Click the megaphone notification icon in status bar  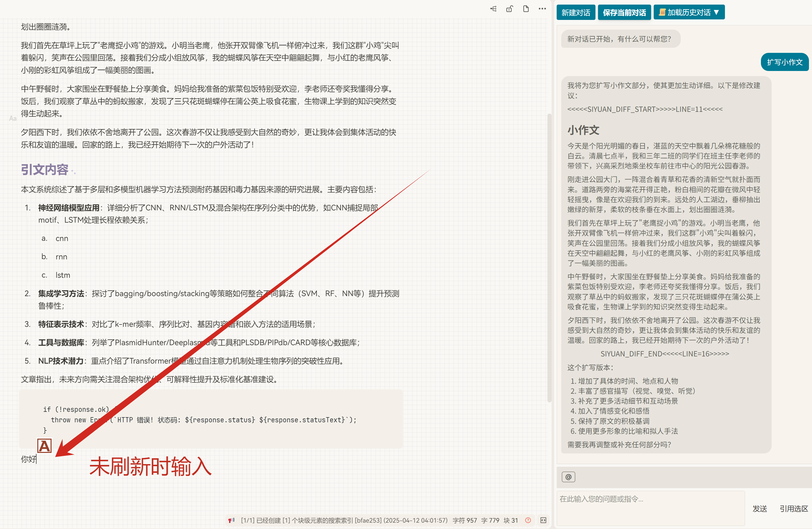coord(232,520)
